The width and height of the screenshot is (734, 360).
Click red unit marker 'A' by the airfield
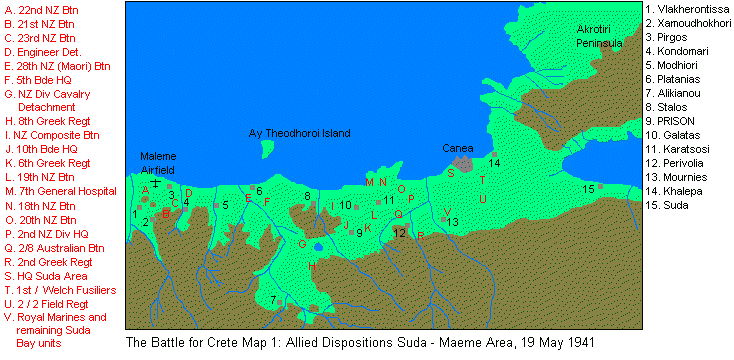click(x=146, y=190)
